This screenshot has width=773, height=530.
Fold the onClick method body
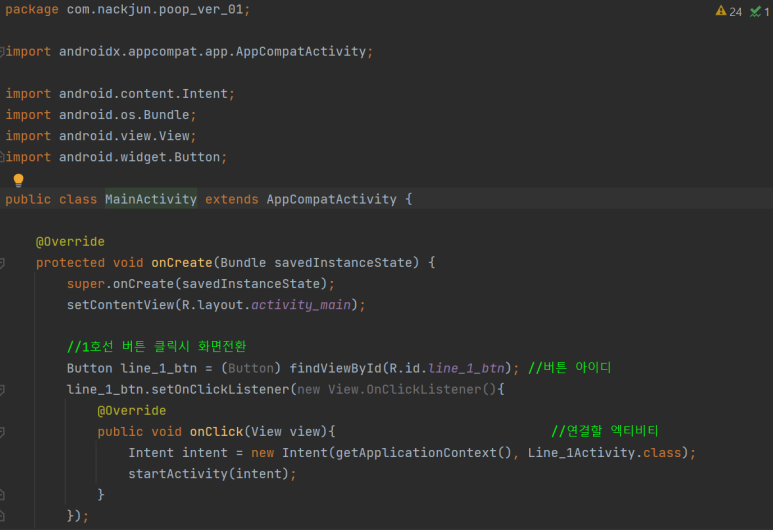click(x=2, y=432)
